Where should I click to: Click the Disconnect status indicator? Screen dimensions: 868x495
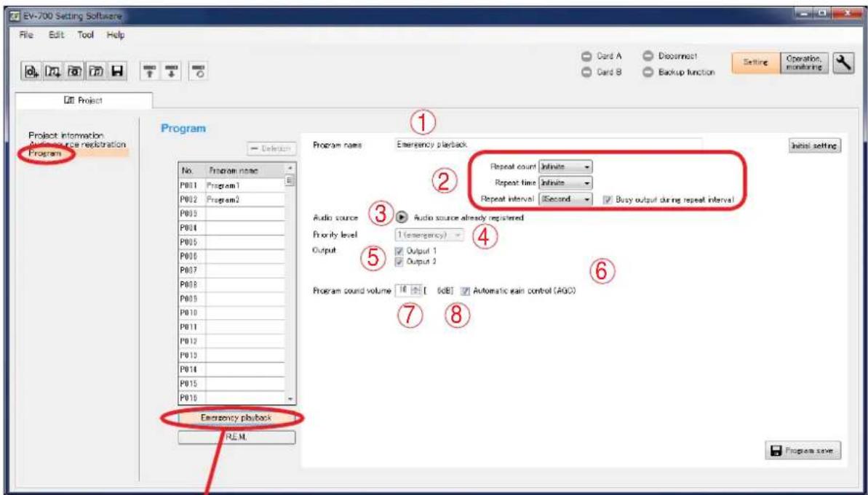pyautogui.click(x=649, y=56)
